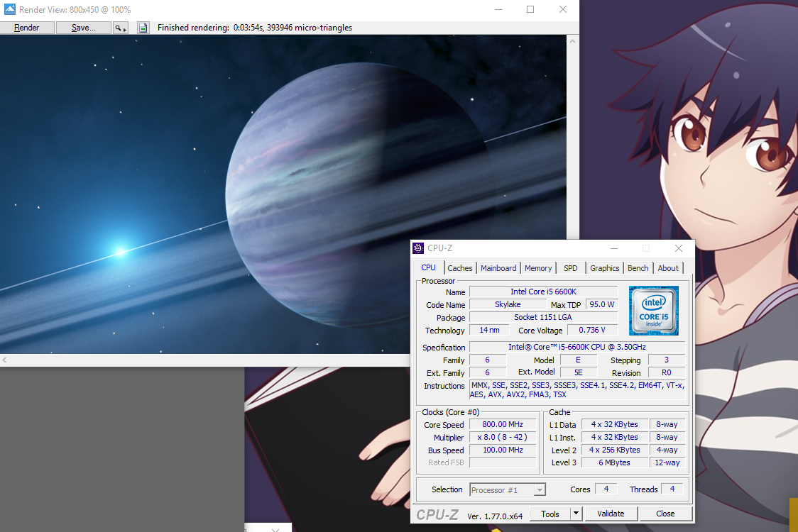Screen dimensions: 798x532
Task: Expand the Tools dropdown arrow
Action: point(576,514)
